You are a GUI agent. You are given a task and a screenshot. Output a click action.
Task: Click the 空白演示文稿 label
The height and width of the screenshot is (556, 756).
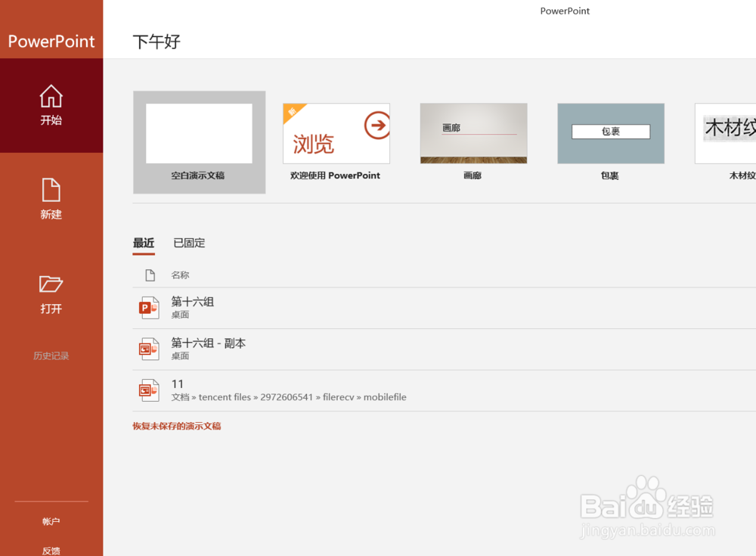click(x=197, y=175)
